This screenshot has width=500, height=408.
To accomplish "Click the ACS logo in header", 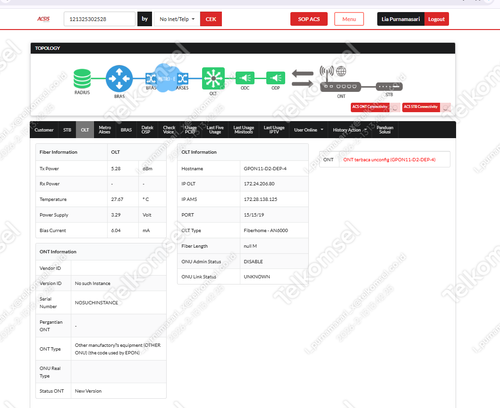I will coord(43,19).
